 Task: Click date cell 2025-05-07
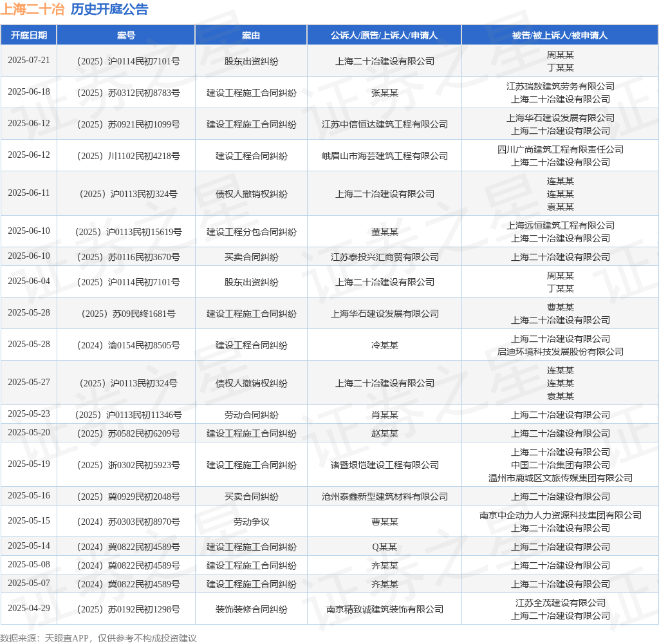tap(28, 583)
